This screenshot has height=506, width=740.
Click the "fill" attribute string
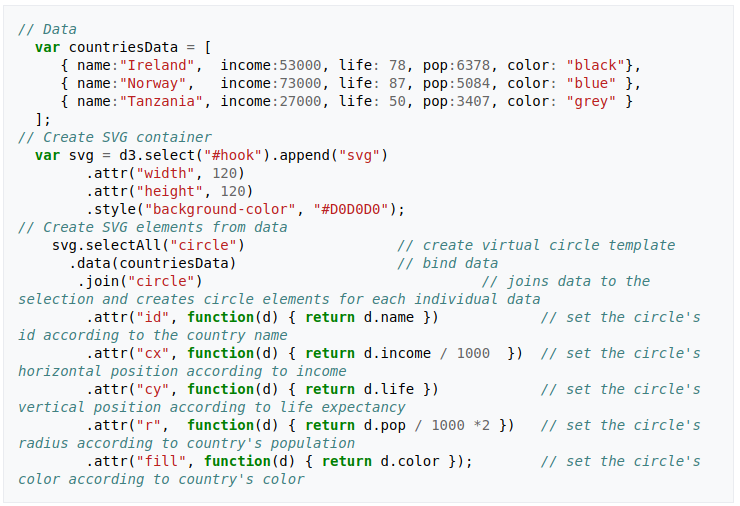coord(161,461)
